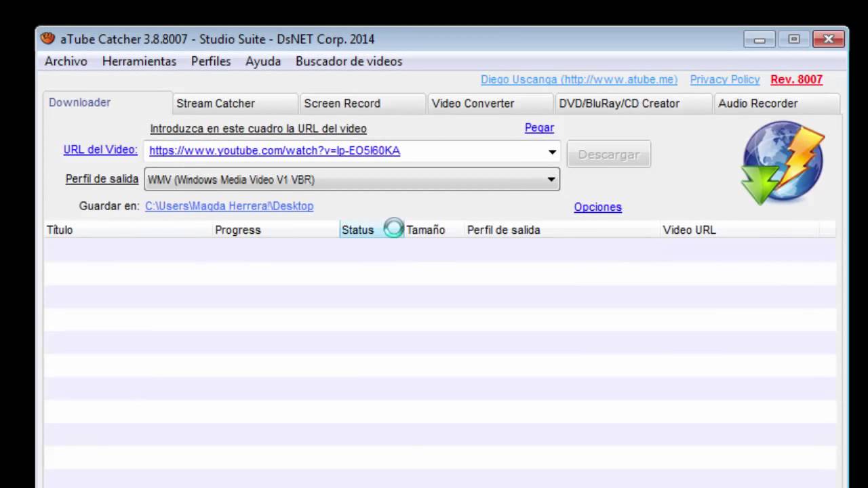Click the Status column header

click(372, 230)
